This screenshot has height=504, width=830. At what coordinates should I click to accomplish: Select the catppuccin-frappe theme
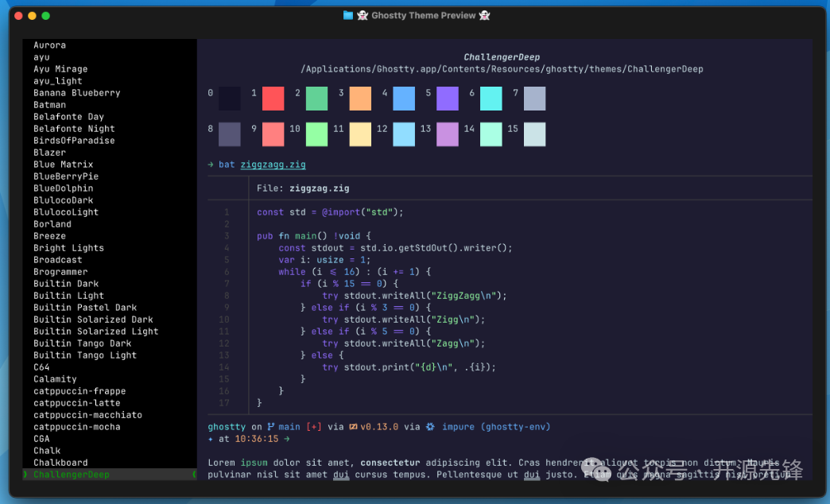(80, 390)
